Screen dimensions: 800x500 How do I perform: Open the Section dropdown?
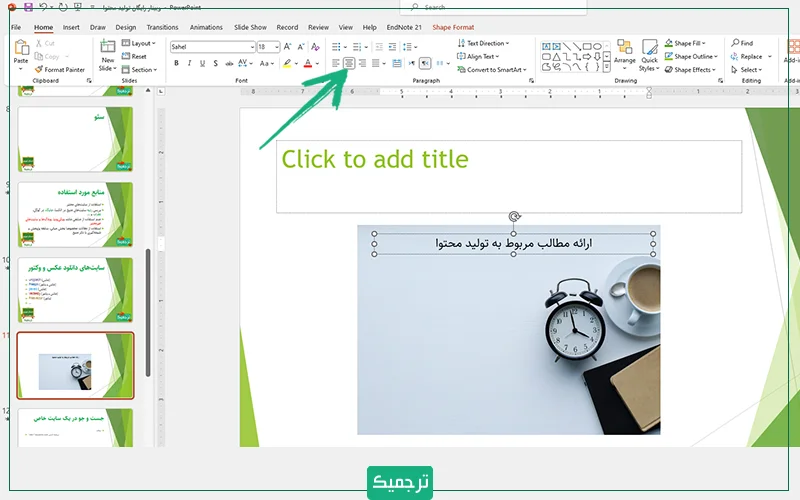(x=139, y=69)
